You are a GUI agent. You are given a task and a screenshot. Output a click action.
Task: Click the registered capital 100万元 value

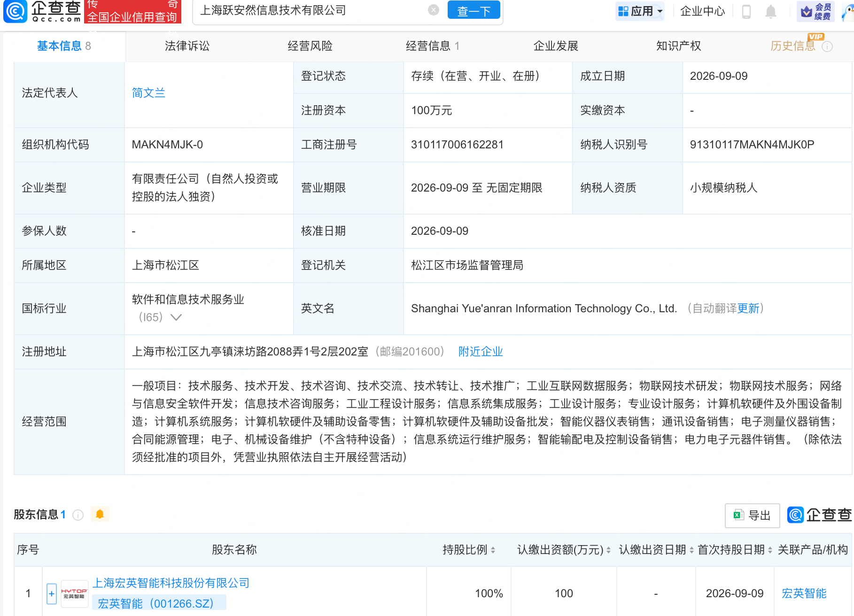coord(431,110)
